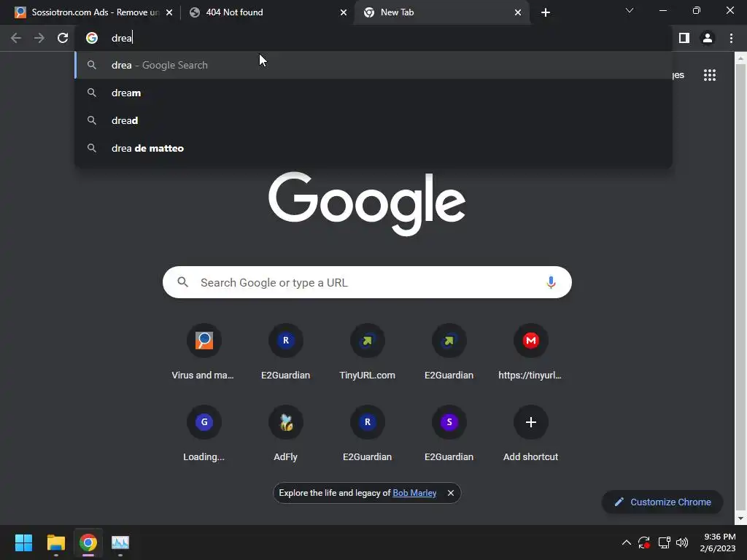
Task: Open the Google apps grid
Action: [710, 75]
